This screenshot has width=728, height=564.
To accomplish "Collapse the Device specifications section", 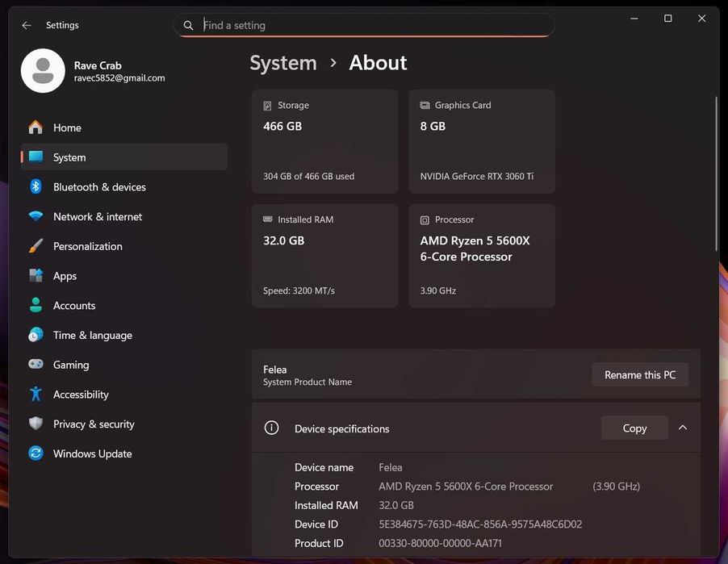I will [x=683, y=428].
